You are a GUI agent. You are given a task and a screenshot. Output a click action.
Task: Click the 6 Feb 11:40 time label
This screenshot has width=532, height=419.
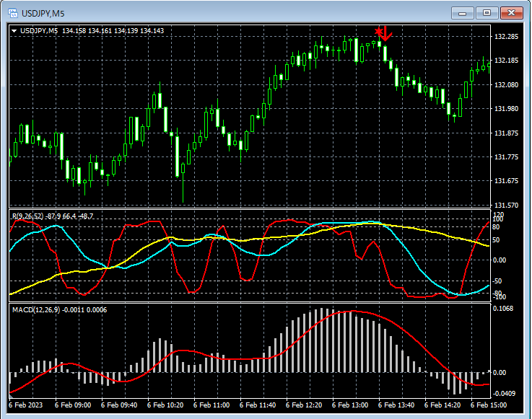pos(258,405)
